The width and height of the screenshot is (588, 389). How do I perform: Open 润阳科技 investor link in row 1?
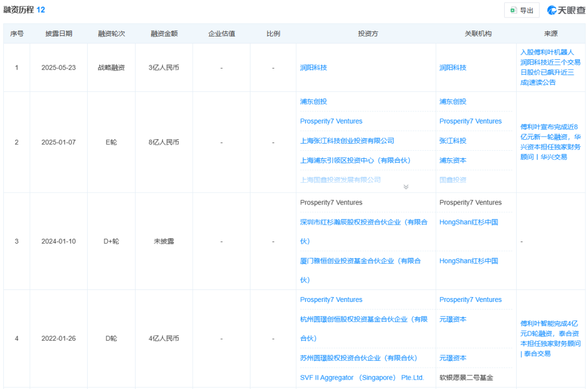pyautogui.click(x=314, y=68)
